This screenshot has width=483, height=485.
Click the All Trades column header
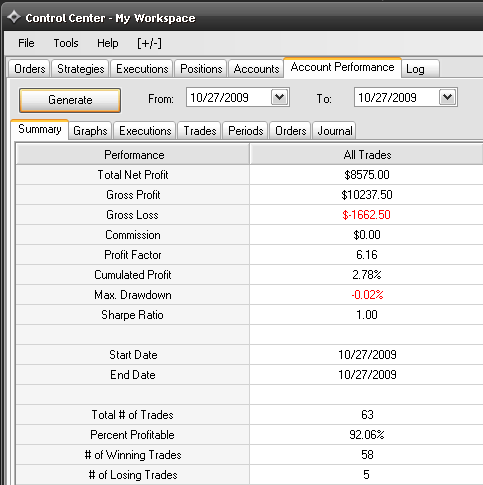367,155
